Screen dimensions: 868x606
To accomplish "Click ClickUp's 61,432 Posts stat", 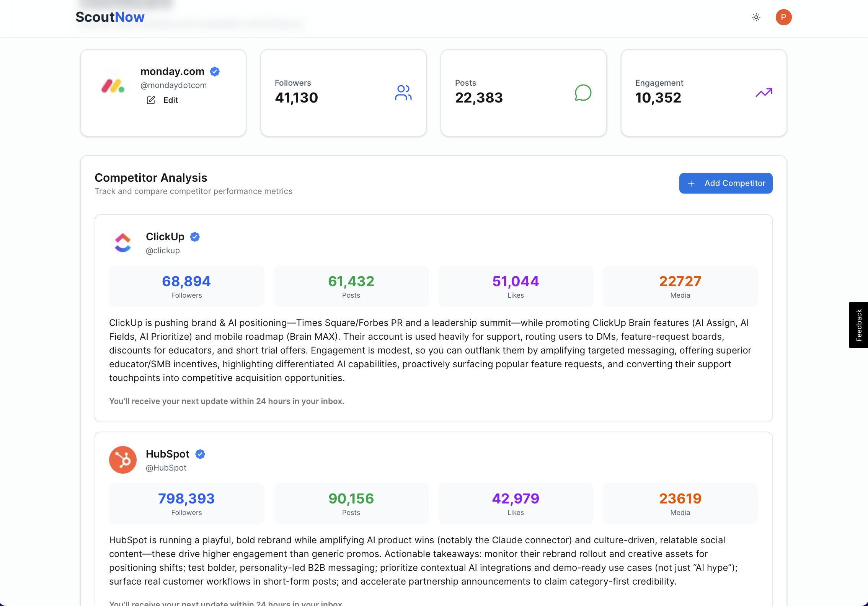I will click(351, 286).
